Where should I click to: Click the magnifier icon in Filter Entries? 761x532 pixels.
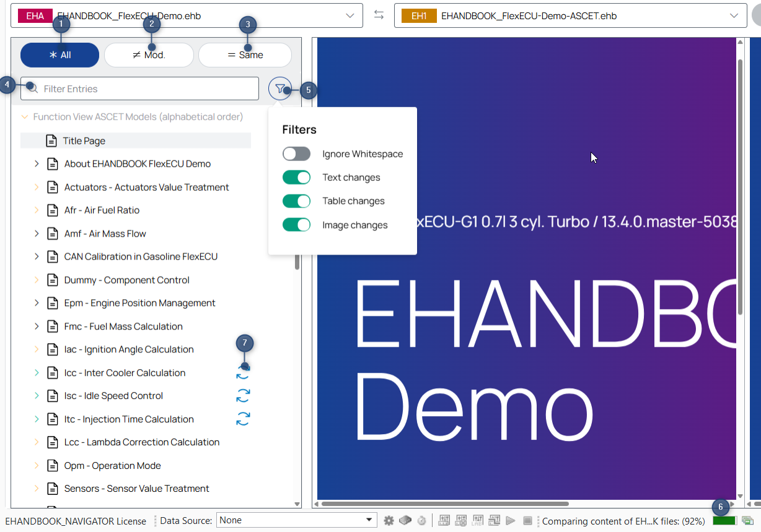point(32,89)
